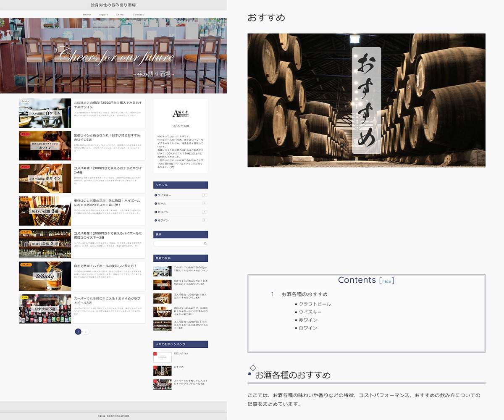Open the 赤ワイン genre in sidebar
This screenshot has height=420, width=504.
point(181,220)
